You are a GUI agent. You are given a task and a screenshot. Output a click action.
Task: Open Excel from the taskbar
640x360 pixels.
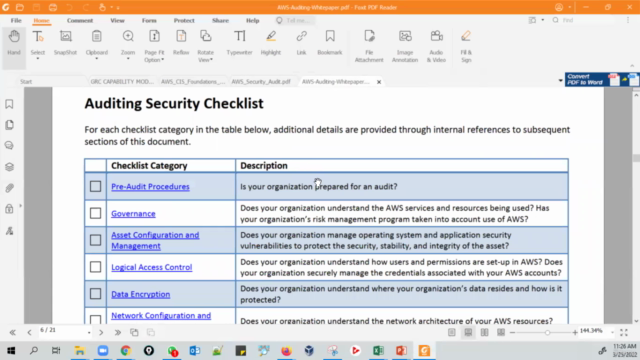pyautogui.click(x=378, y=351)
